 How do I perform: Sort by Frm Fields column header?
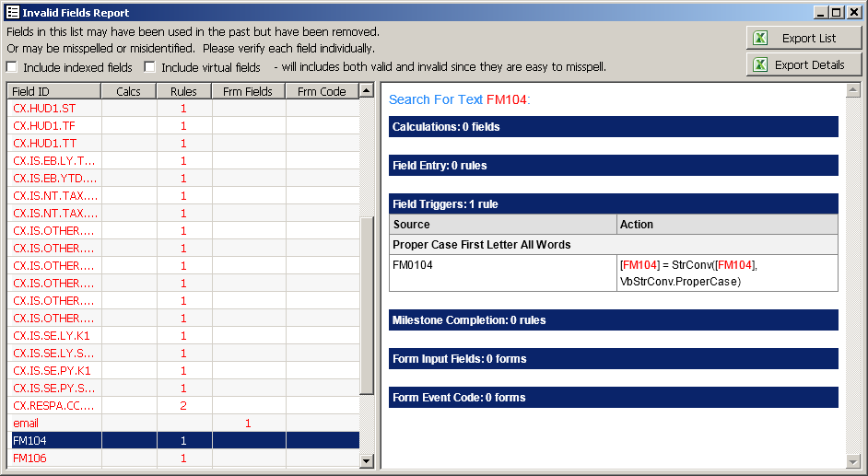(x=249, y=91)
